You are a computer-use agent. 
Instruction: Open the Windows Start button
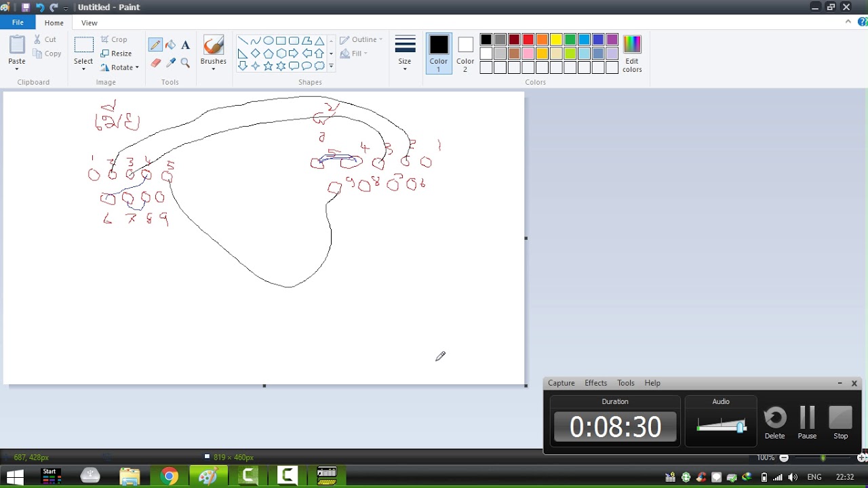[x=15, y=476]
